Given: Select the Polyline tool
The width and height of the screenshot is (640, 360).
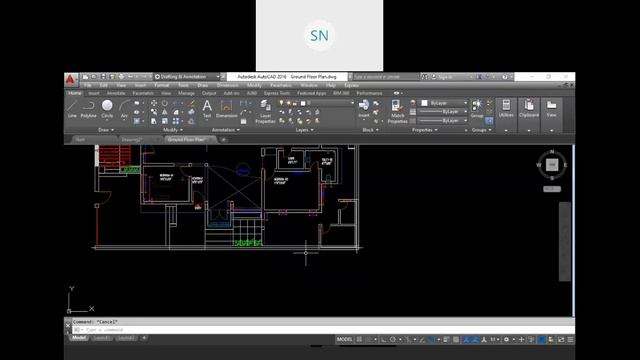Looking at the screenshot, I should point(88,109).
